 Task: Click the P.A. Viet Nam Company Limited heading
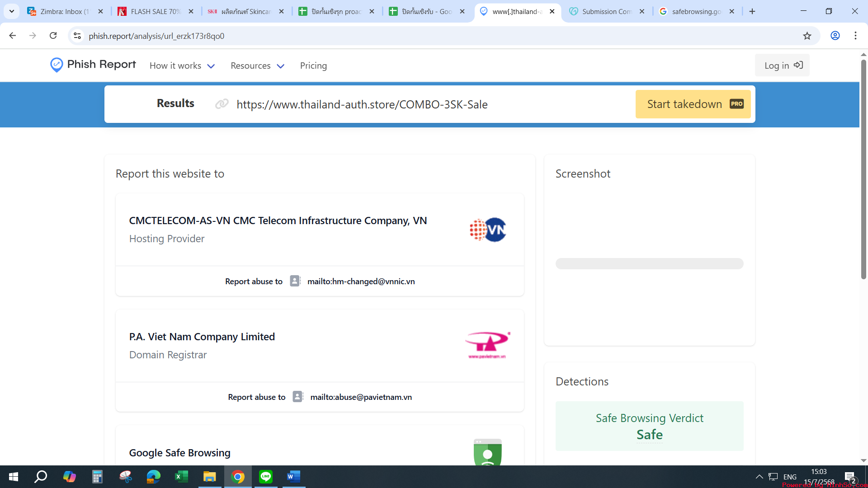click(202, 337)
